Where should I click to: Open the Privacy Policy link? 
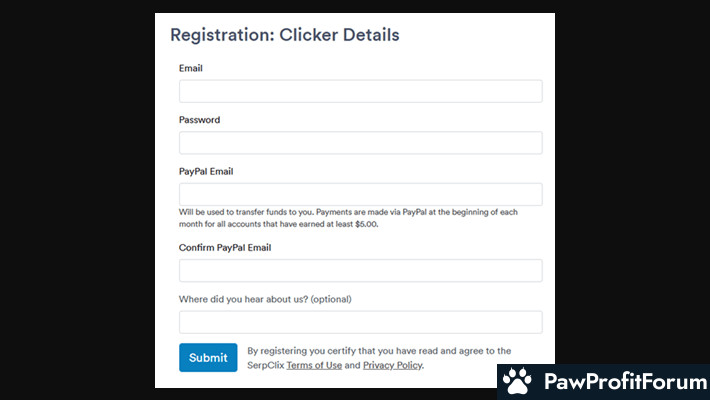tap(392, 366)
